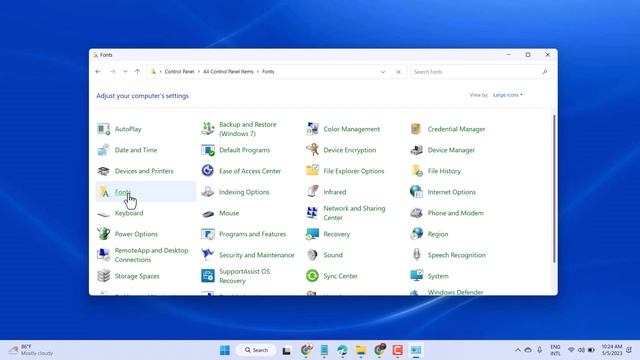Open the Sound speaker icon
This screenshot has height=360, width=640.
pos(312,255)
